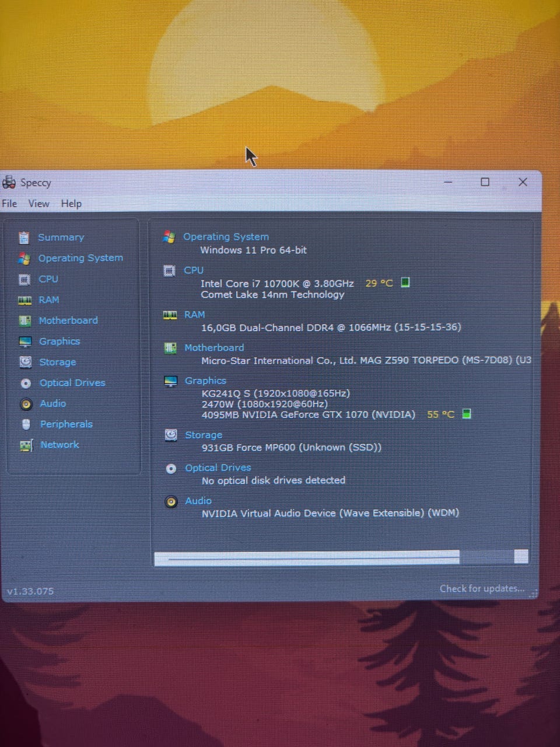Select Motherboard in the sidebar
The image size is (560, 747).
(68, 320)
